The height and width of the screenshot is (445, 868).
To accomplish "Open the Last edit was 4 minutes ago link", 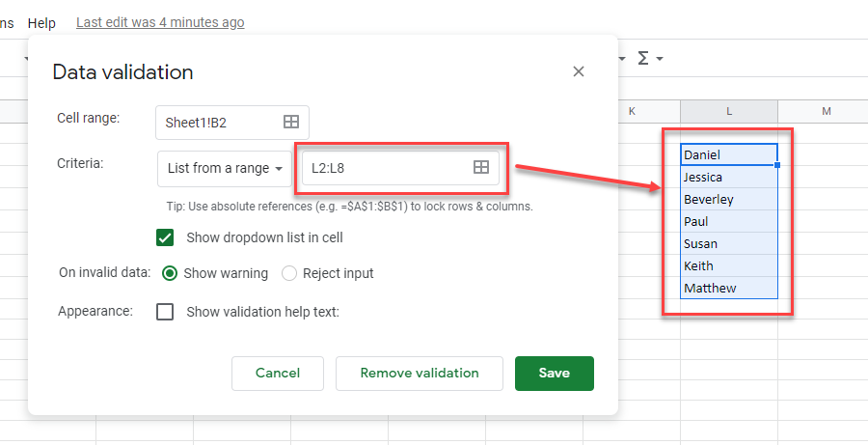I will [x=160, y=22].
